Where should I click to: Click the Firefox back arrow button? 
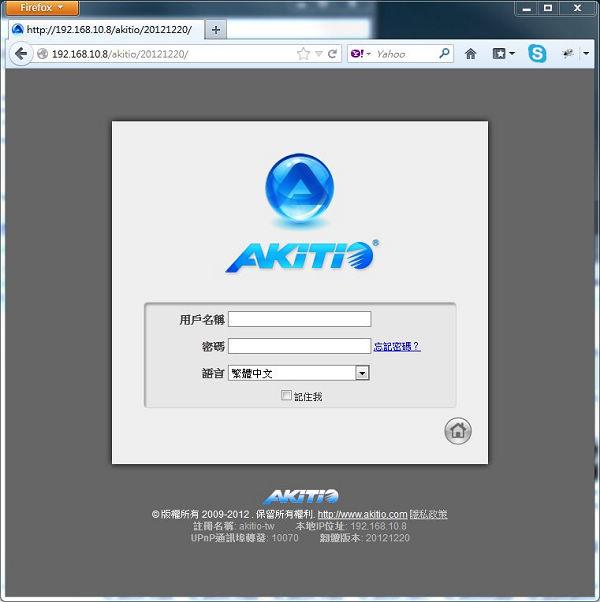[x=19, y=54]
